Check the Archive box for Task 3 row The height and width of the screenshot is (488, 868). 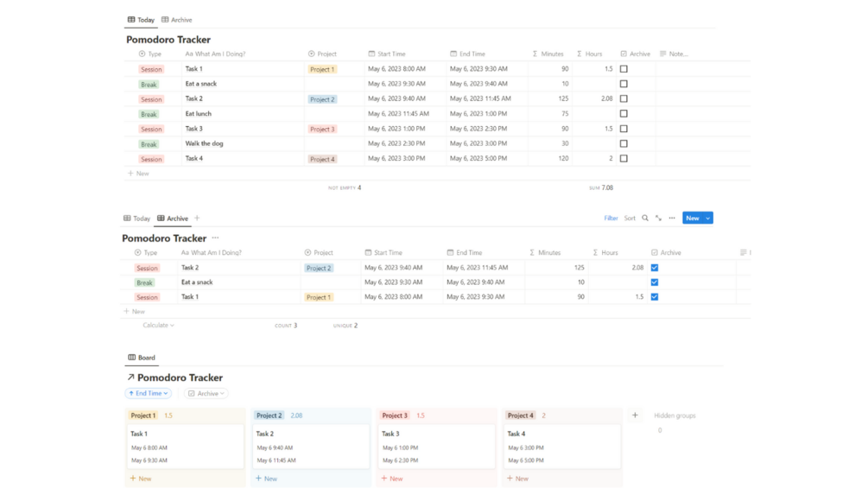click(x=624, y=129)
